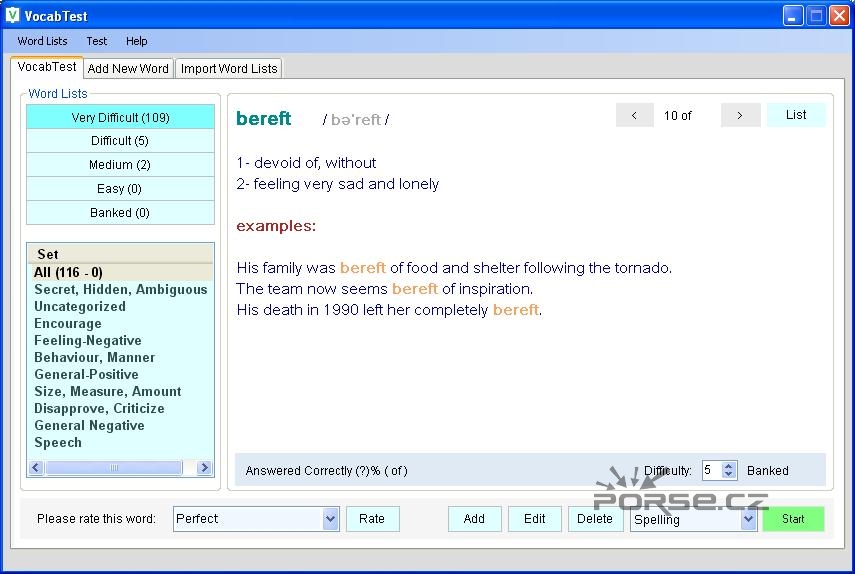Select the Medium (2) word list
Screen dimensions: 855x574
tap(121, 165)
